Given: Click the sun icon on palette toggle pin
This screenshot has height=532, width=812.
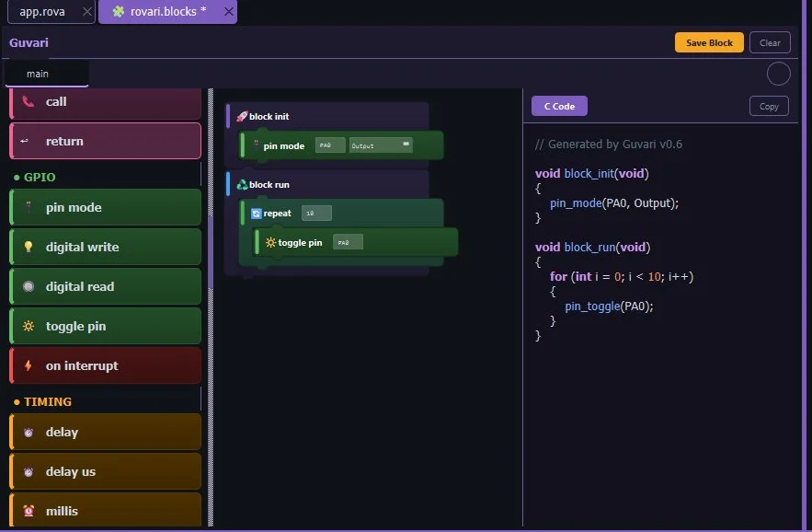Looking at the screenshot, I should tap(29, 326).
